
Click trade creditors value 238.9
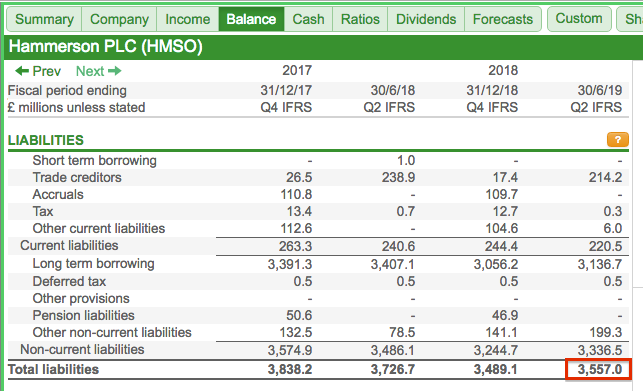click(x=398, y=177)
